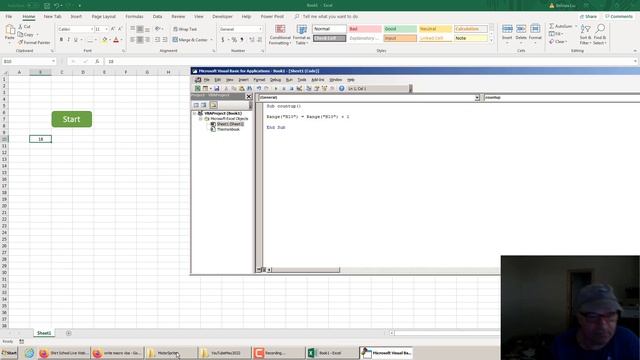Click the Run Sub play icon in VBA toolbar
This screenshot has width=640, height=360.
click(x=276, y=88)
